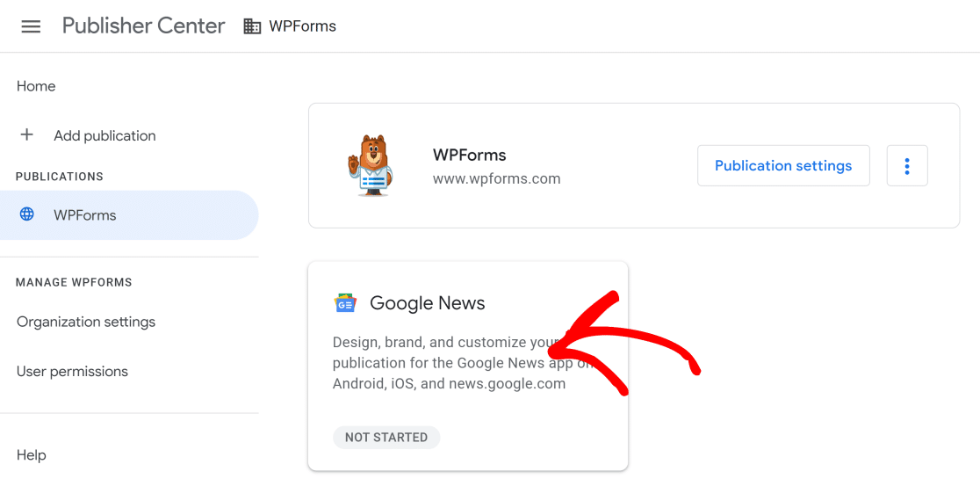
Task: Click the WPForms publication name heading
Action: (469, 155)
